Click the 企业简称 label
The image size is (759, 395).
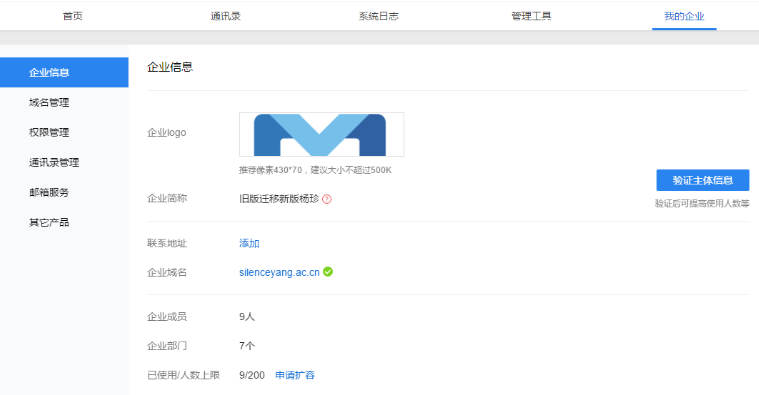point(167,198)
